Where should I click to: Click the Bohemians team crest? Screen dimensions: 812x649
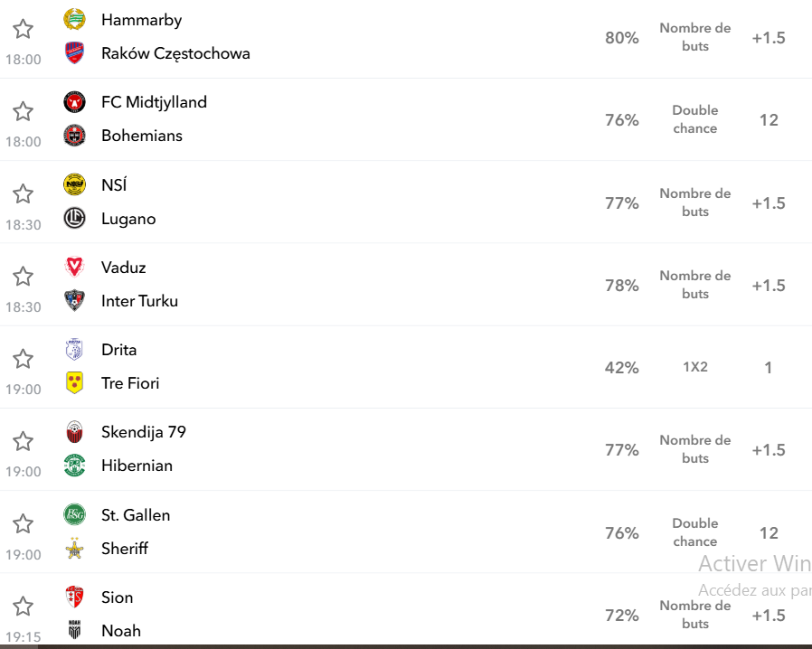pyautogui.click(x=74, y=135)
